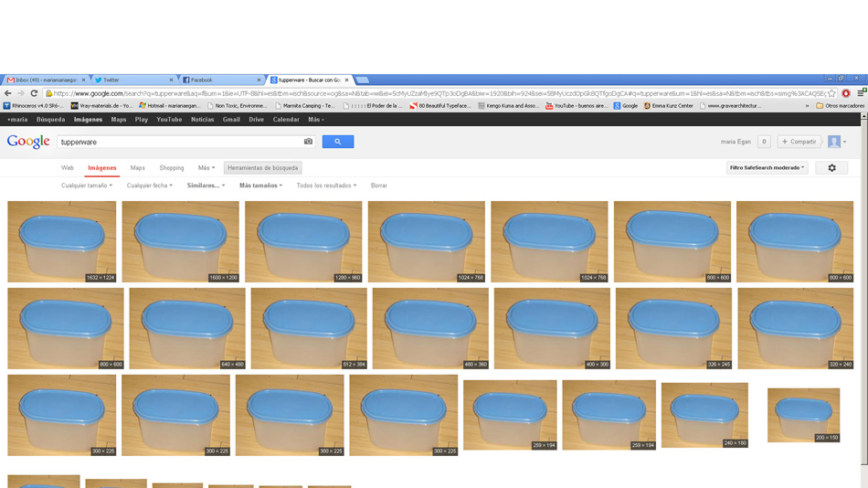
Task: Open Noticias from the black Google bar
Action: (202, 120)
